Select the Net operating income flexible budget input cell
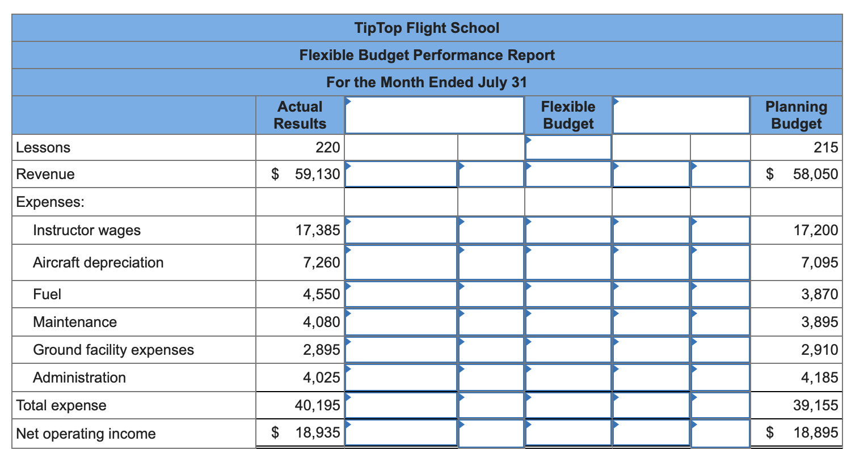Screen dimensions: 868x467 (567, 434)
